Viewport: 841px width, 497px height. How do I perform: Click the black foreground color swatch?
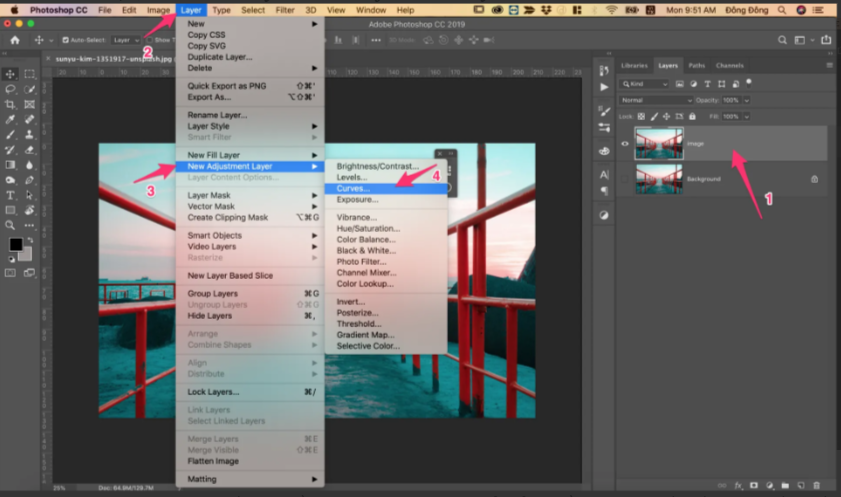(x=16, y=244)
